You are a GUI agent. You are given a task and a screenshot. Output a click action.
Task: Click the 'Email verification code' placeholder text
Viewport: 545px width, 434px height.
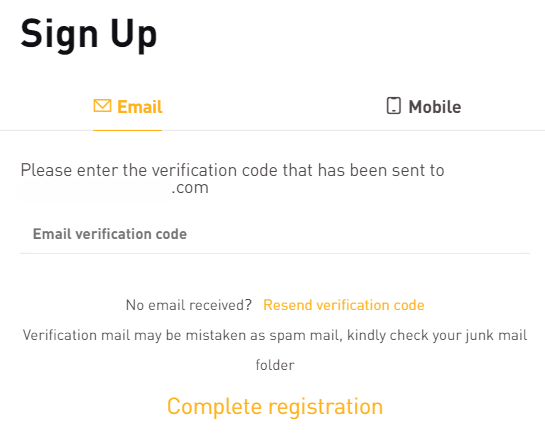(x=110, y=234)
